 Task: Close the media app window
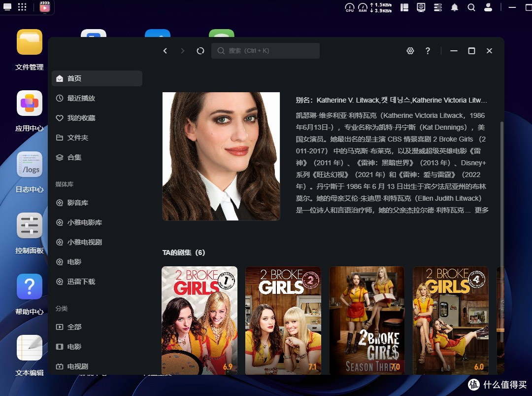click(489, 51)
